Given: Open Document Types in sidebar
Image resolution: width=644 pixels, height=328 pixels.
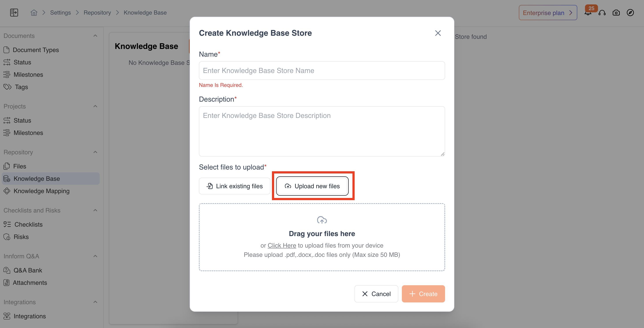Looking at the screenshot, I should (x=36, y=50).
